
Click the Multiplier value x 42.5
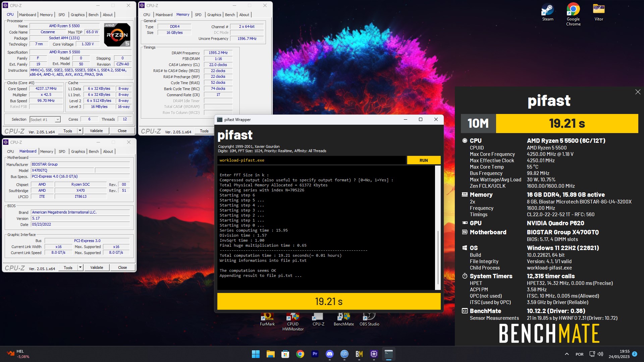46,95
